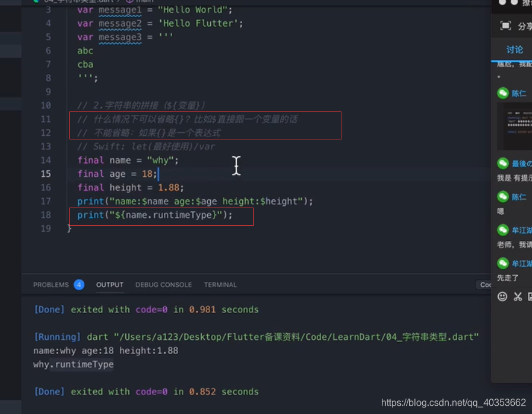Switch to the TERMINAL tab
The image size is (532, 414).
pyautogui.click(x=220, y=285)
